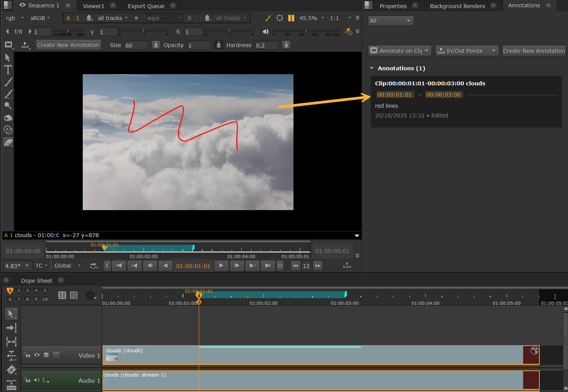Image resolution: width=568 pixels, height=392 pixels.
Task: Choose the eraser tool in viewer sidebar
Action: coord(8,143)
